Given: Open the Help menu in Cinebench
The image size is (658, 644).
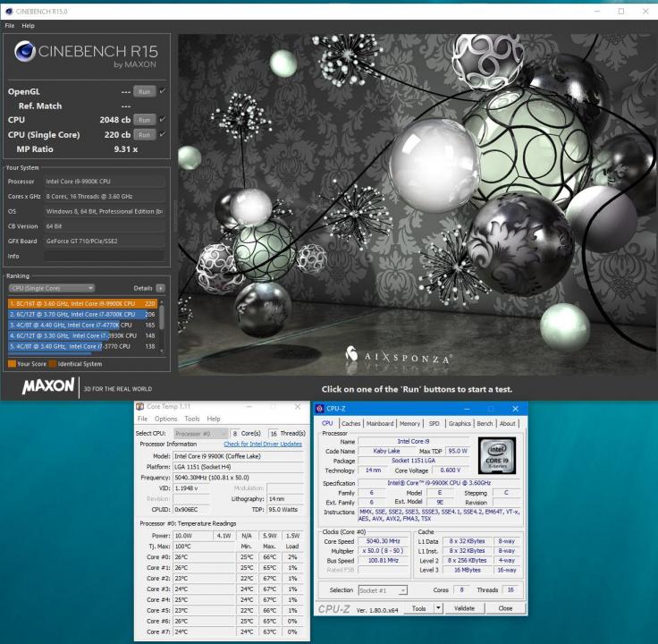Looking at the screenshot, I should (28, 26).
